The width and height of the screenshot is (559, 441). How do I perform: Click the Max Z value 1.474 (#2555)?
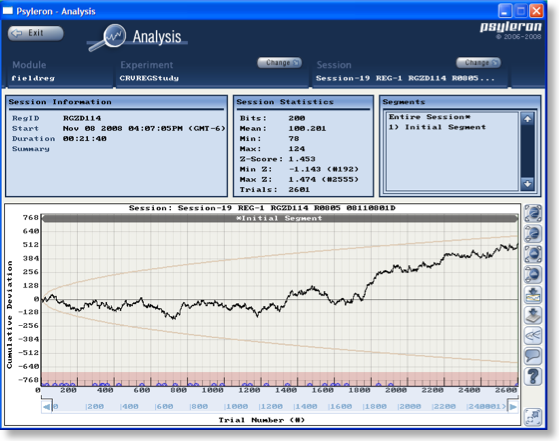coord(323,179)
